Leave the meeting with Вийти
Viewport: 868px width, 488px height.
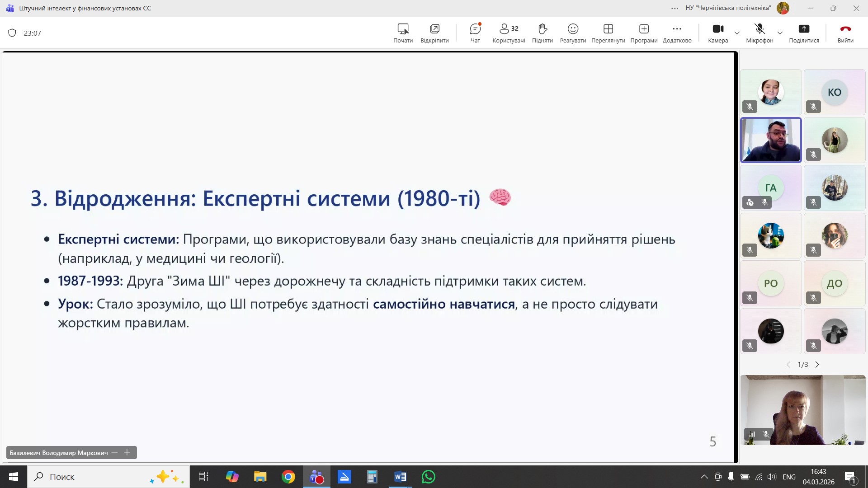pos(845,33)
